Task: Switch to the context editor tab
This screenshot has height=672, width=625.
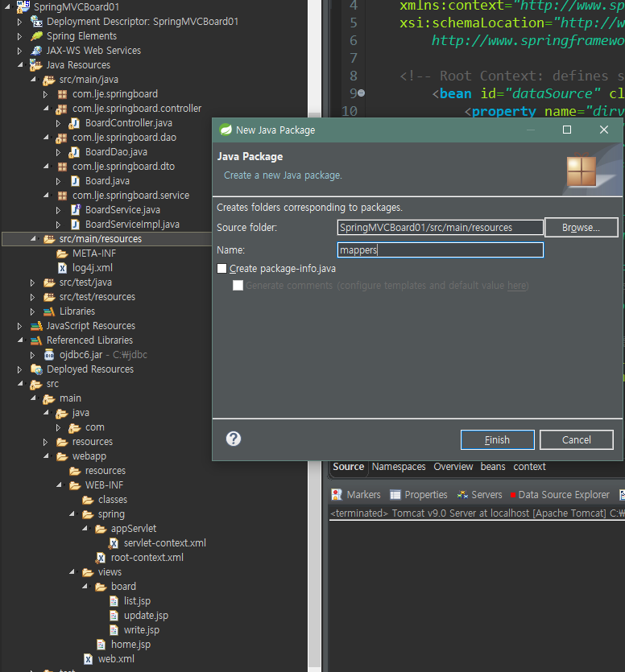Action: [x=529, y=467]
